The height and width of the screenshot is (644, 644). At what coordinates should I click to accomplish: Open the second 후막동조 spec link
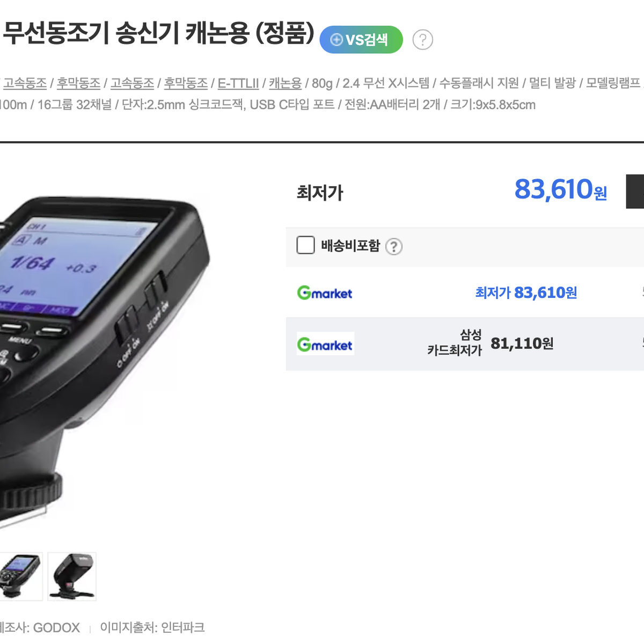point(186,83)
